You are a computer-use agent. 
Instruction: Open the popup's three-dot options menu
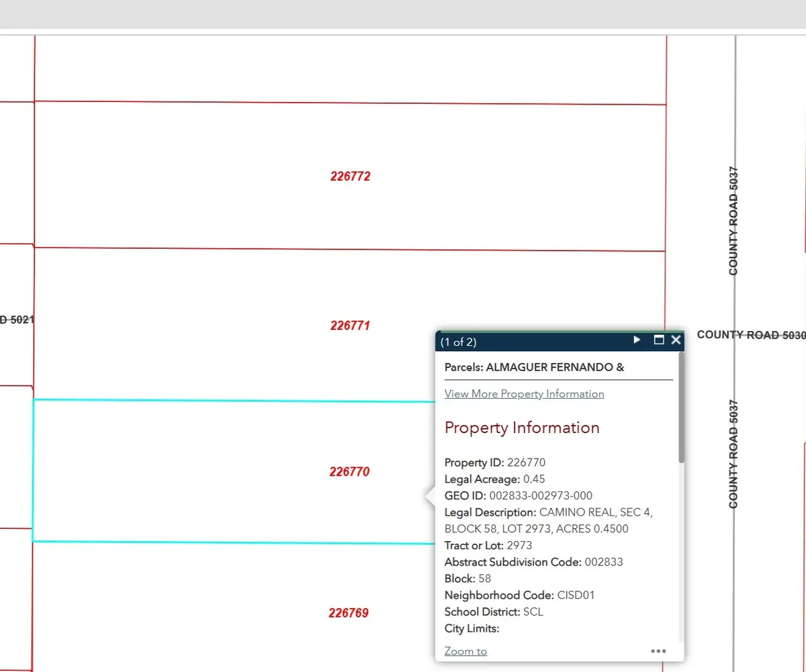tap(658, 651)
